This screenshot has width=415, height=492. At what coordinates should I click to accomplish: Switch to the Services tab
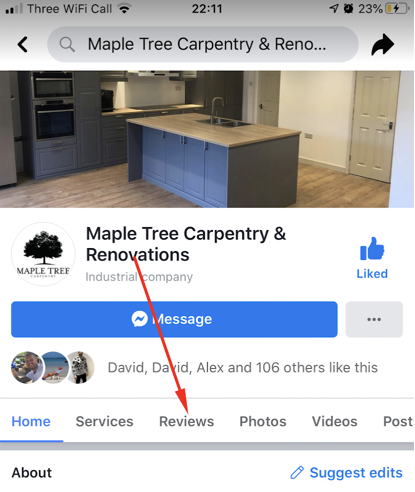click(x=104, y=421)
